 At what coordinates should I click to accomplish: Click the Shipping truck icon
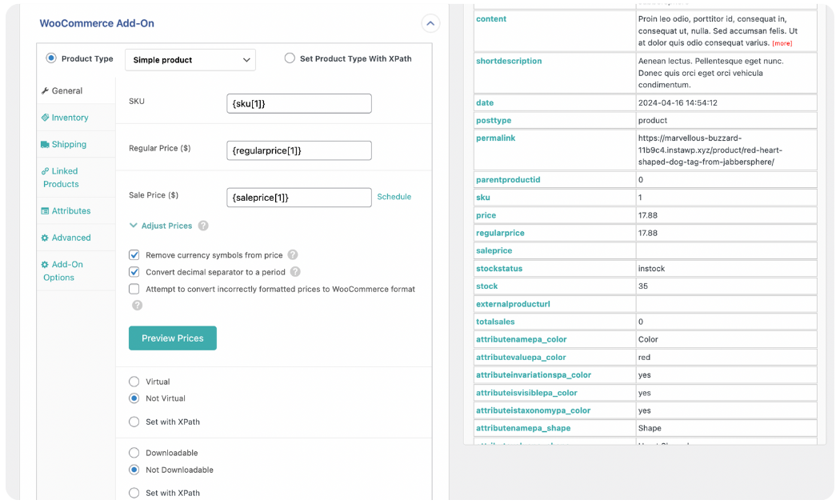coord(45,145)
